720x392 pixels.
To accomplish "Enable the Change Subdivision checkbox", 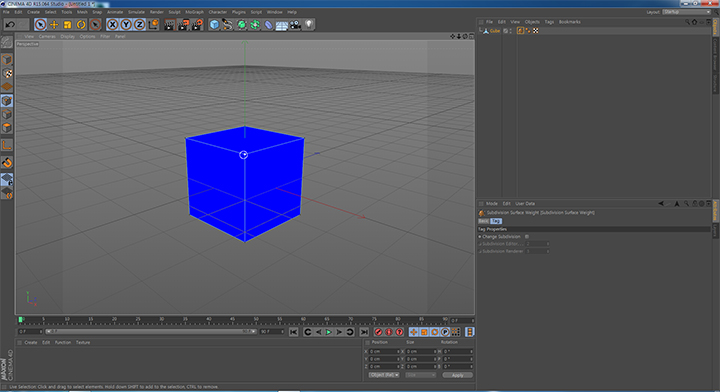I will [527, 236].
